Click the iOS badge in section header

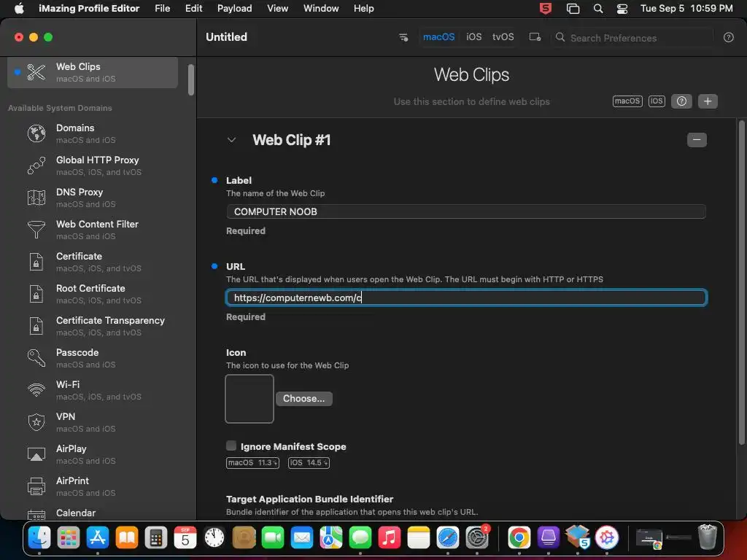coord(657,101)
